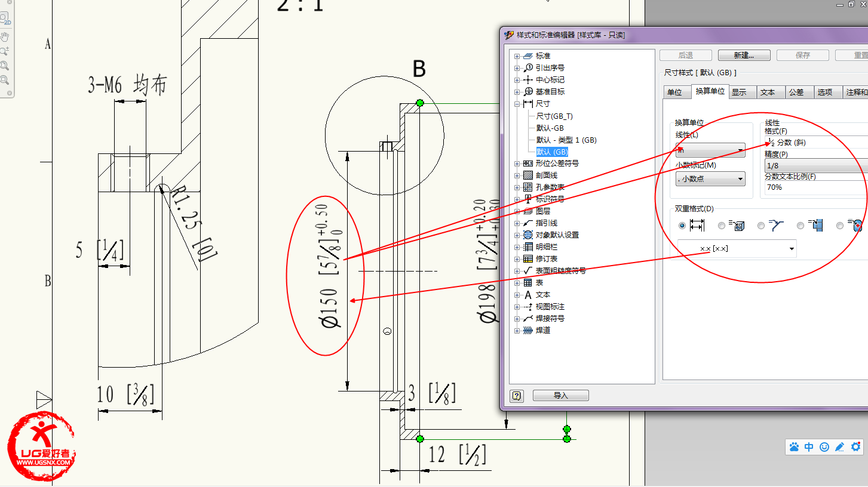
Task: Expand the 标识符号 tree node
Action: click(517, 199)
